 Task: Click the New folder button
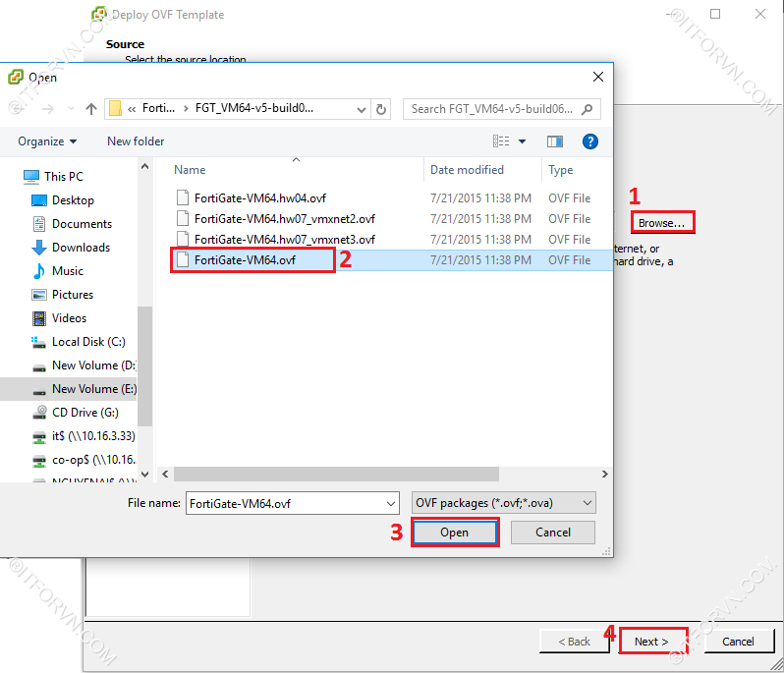pyautogui.click(x=136, y=141)
